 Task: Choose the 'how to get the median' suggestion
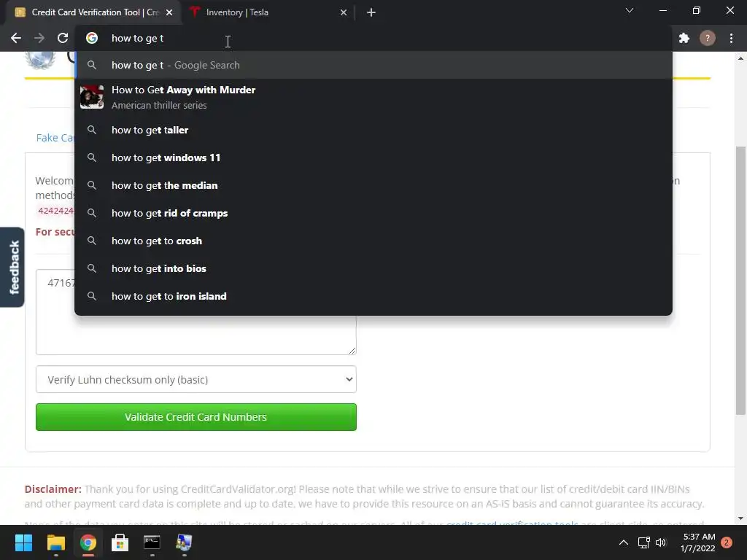click(x=373, y=185)
